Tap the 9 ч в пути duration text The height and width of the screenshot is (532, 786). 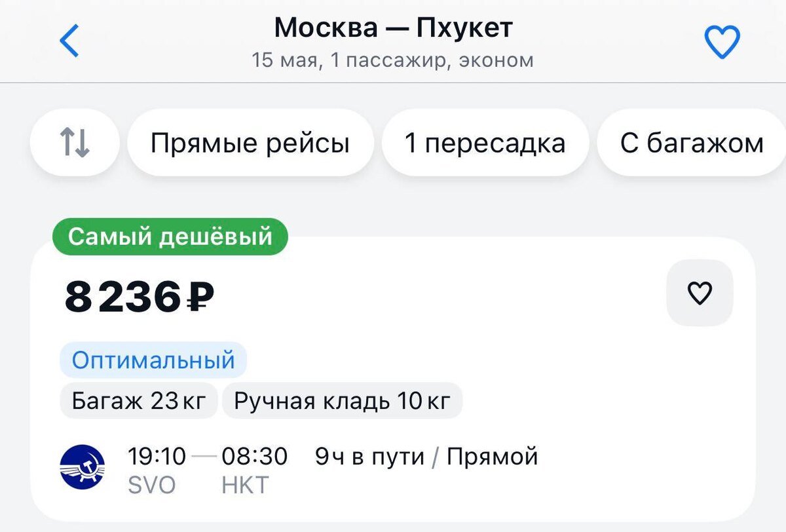click(369, 457)
